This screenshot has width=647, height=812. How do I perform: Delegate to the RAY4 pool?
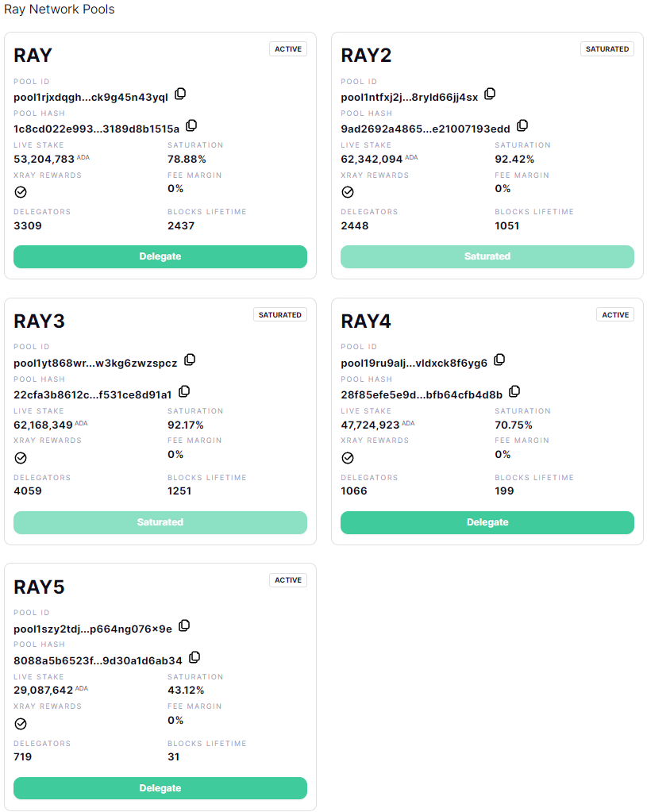pyautogui.click(x=487, y=522)
